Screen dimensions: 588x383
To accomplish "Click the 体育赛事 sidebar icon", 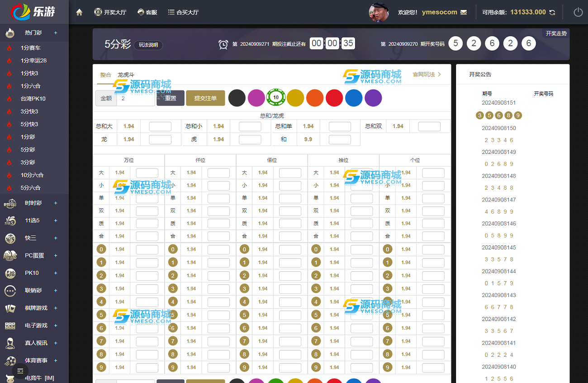I will [10, 361].
